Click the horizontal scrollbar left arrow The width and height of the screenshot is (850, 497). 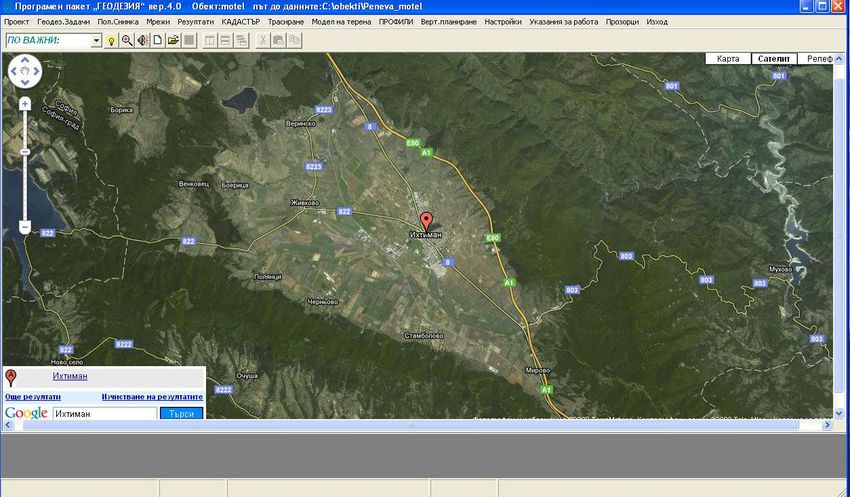8,425
